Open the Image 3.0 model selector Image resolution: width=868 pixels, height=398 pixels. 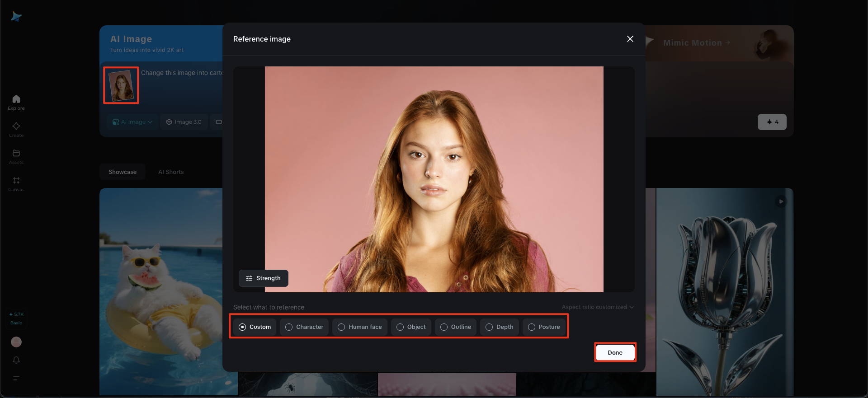[x=184, y=122]
